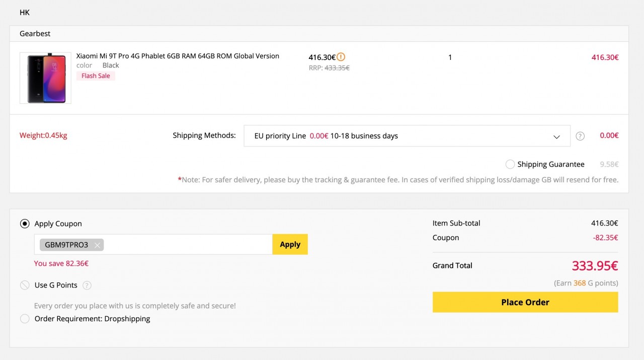Click the shipping cost 0.00€ at row end
Viewport: 644px width, 360px height.
[609, 135]
